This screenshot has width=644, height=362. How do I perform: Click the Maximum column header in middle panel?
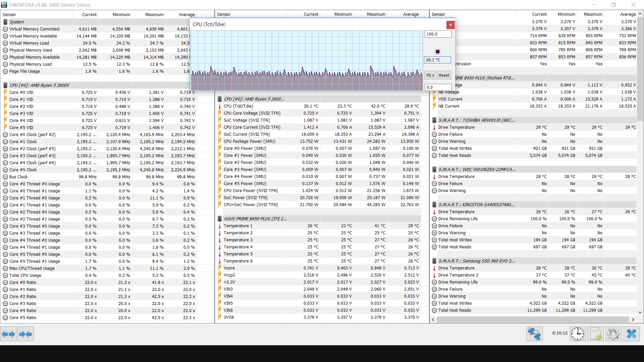pos(371,14)
